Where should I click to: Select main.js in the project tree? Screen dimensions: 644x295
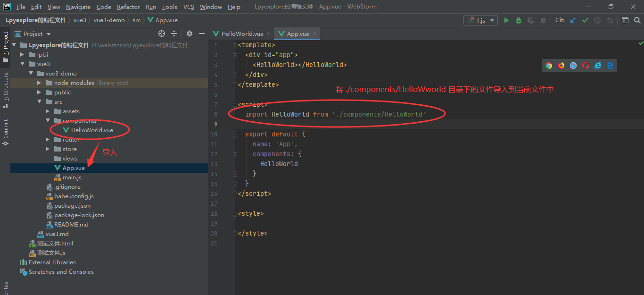(x=72, y=177)
